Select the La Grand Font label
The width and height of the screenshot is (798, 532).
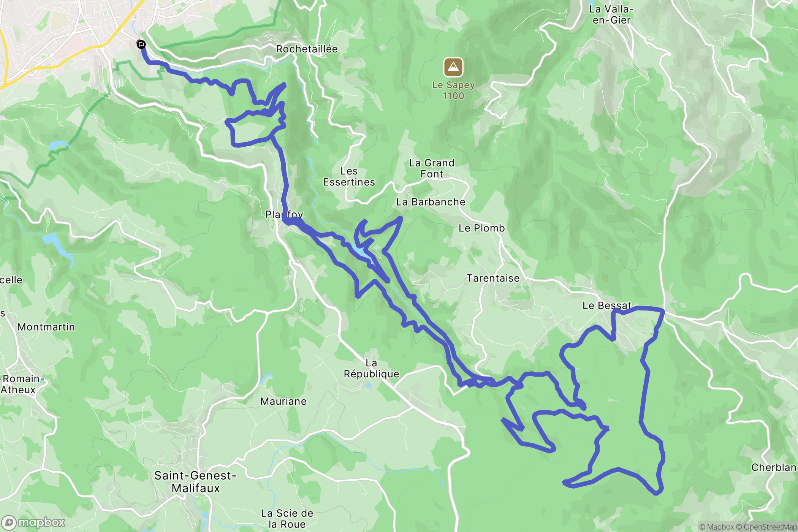(x=432, y=168)
